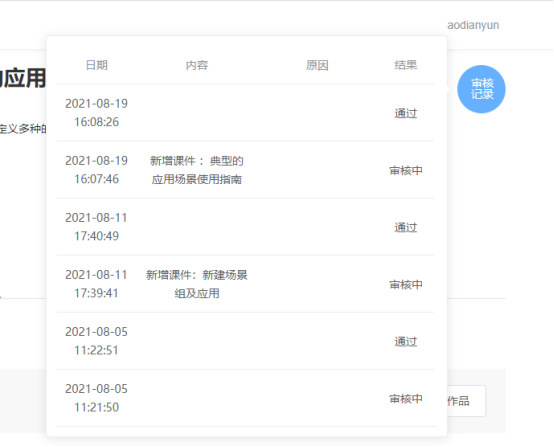
Task: Click the 原因 column header
Action: (317, 65)
